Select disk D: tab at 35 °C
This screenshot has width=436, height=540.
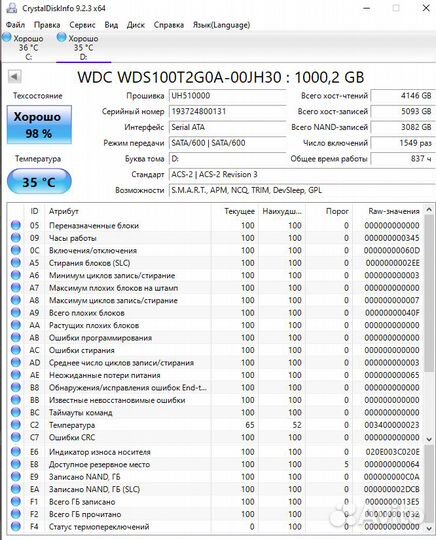83,47
